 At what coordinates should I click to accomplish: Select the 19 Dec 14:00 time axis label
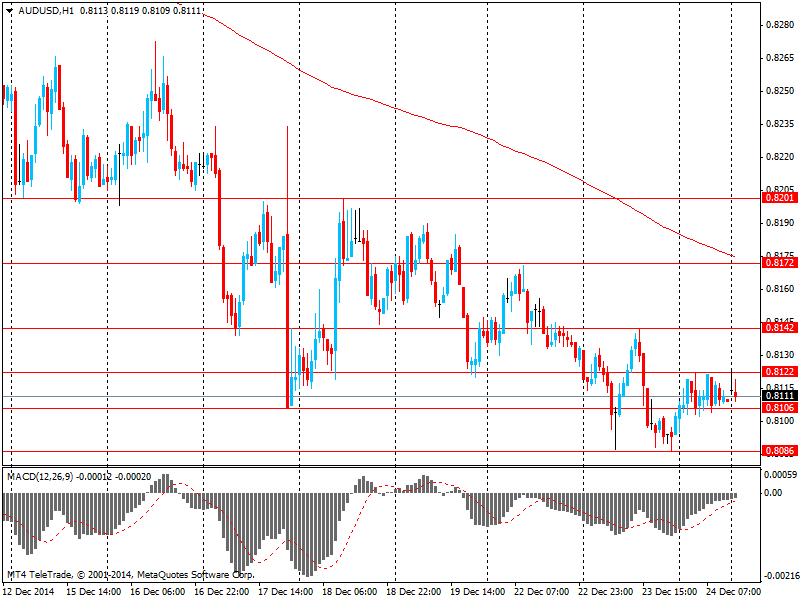click(478, 592)
